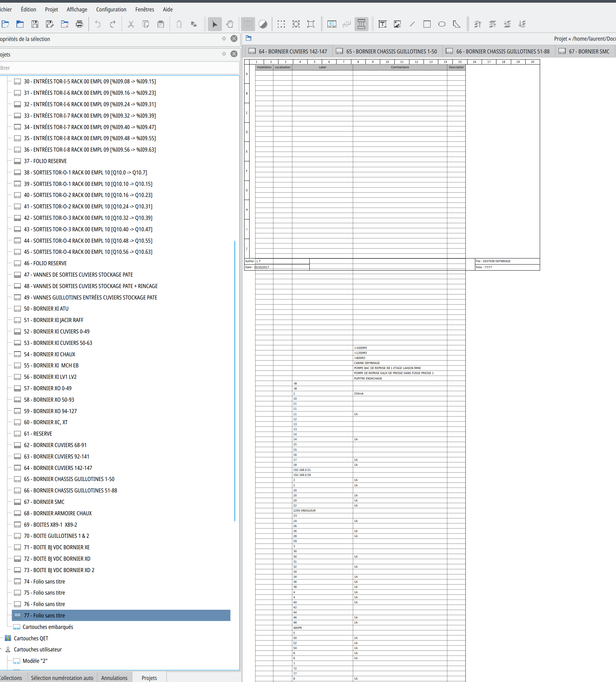Rotate the selection with toolbar icon
616x682 pixels.
click(194, 24)
